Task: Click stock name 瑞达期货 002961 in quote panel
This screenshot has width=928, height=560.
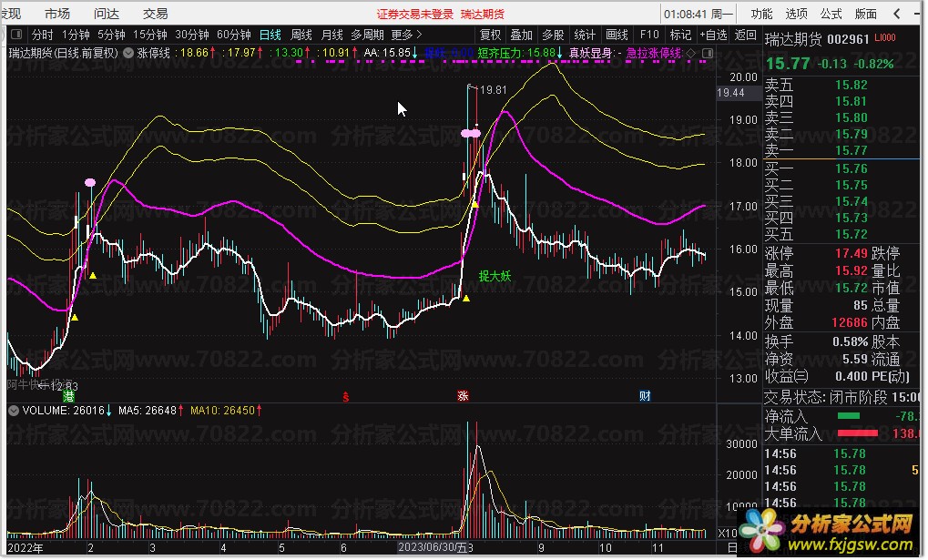Action: tap(817, 40)
